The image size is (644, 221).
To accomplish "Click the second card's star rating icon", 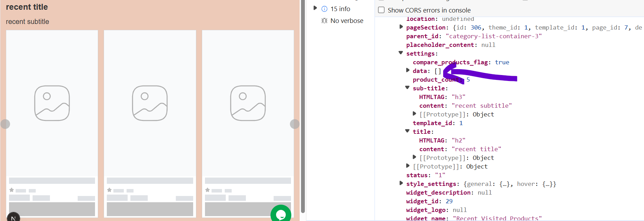I will click(109, 190).
